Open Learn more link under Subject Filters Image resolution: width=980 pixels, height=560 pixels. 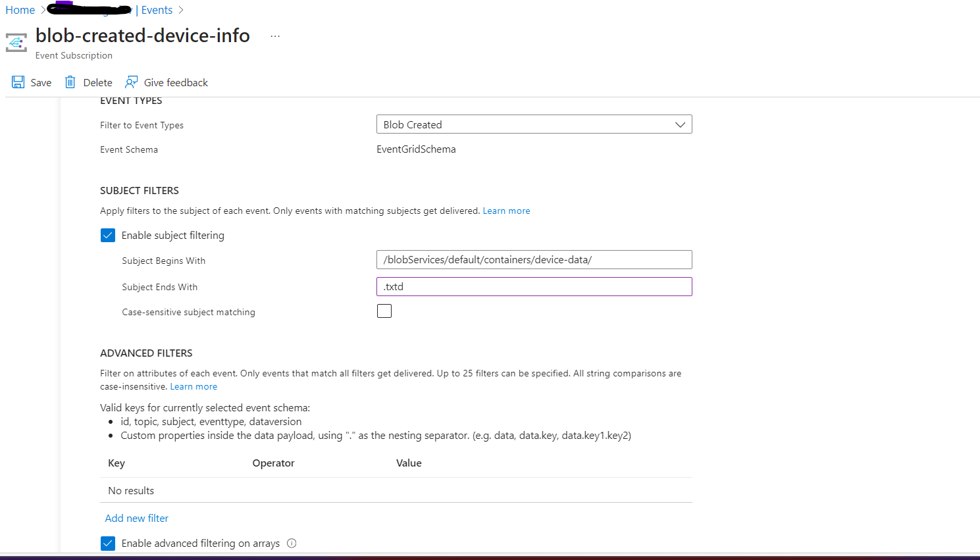(506, 211)
